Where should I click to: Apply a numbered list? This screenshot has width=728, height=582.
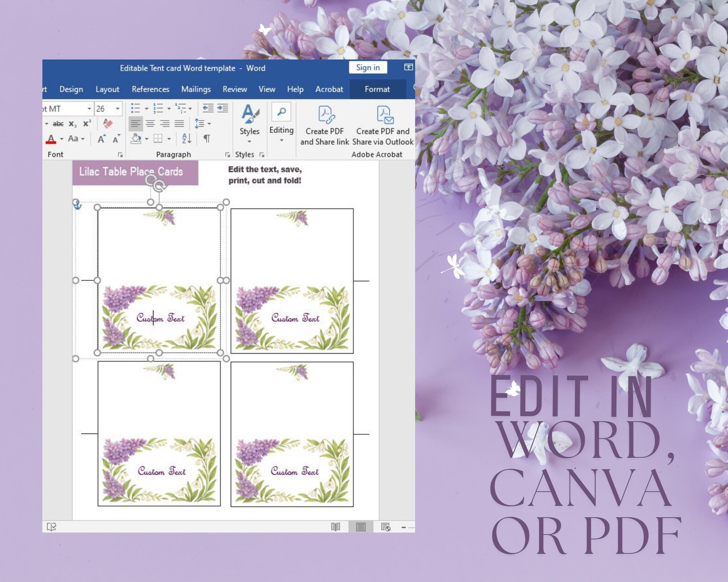158,109
